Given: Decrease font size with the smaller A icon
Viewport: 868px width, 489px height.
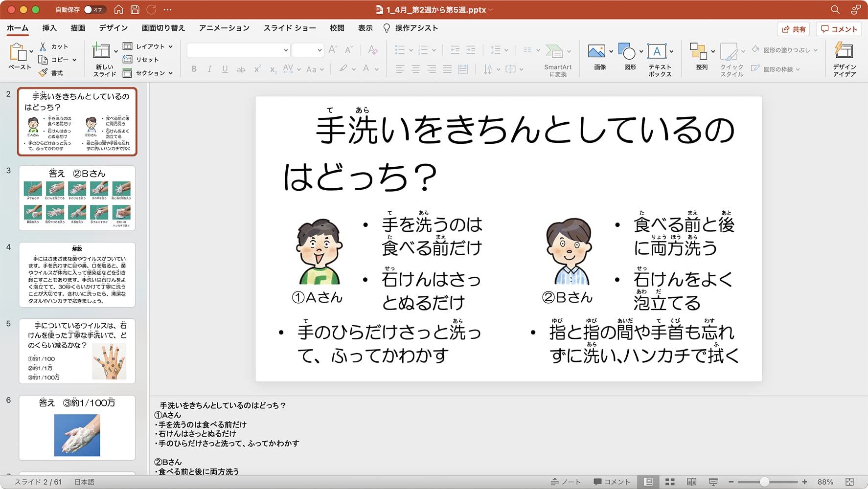Looking at the screenshot, I should [348, 49].
